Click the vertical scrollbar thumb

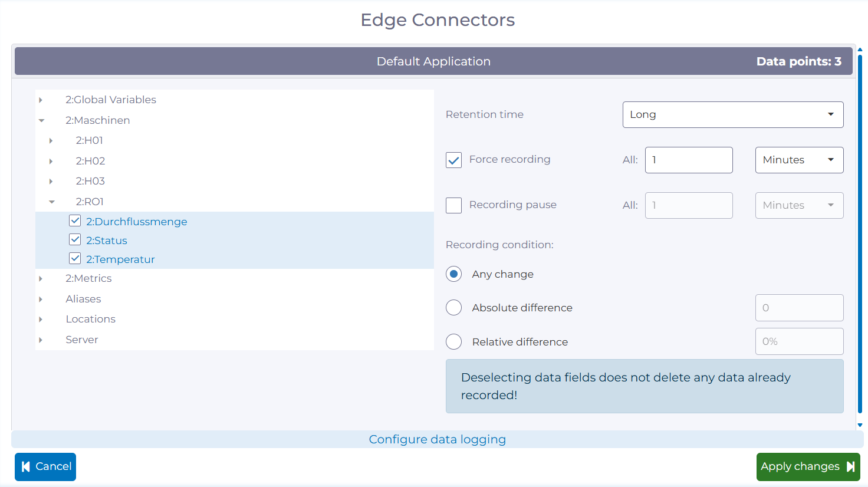(860, 234)
